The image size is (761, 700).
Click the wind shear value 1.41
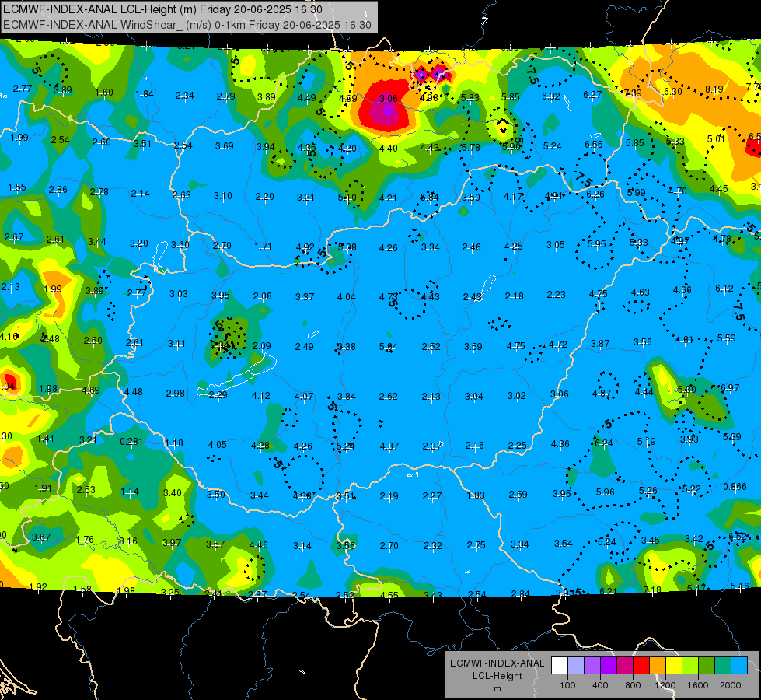46,439
